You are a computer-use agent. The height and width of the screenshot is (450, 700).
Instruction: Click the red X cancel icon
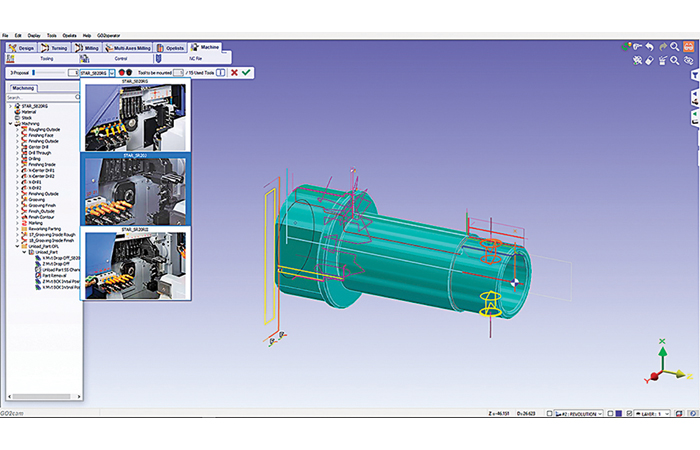234,72
